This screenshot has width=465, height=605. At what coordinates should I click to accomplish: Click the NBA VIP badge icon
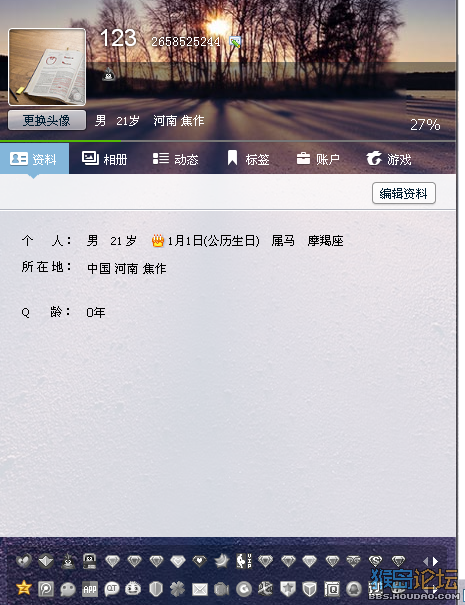(x=244, y=561)
